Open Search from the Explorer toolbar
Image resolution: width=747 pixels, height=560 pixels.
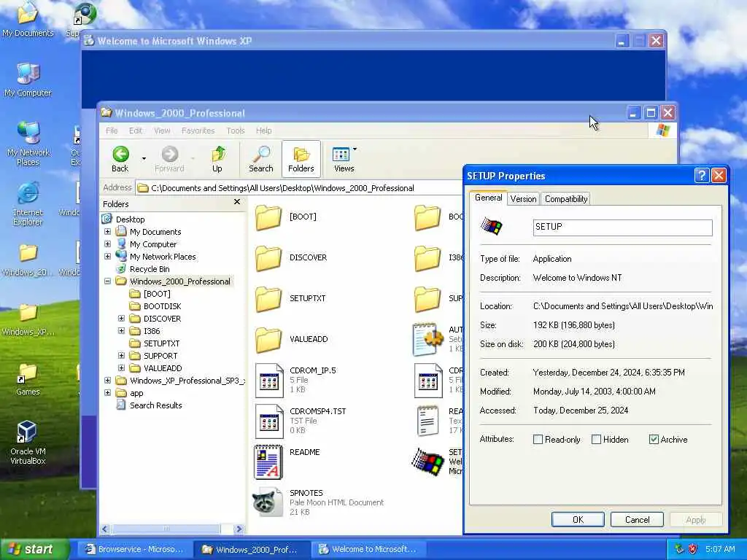[x=261, y=160]
